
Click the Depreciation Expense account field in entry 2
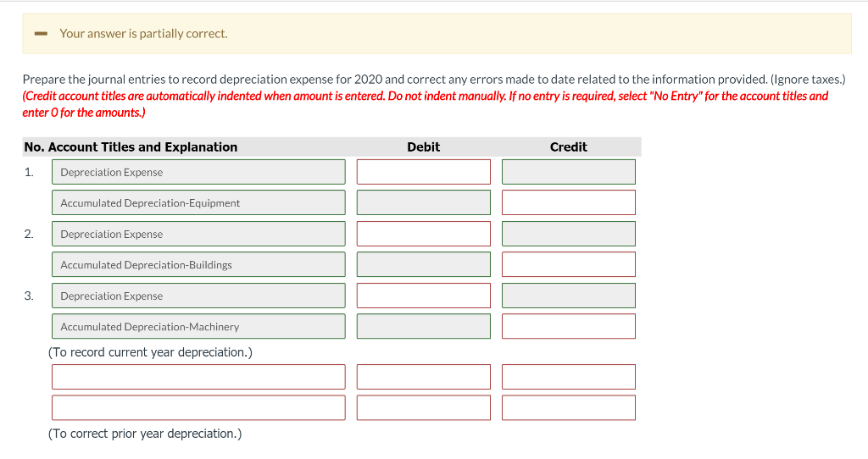pyautogui.click(x=198, y=234)
